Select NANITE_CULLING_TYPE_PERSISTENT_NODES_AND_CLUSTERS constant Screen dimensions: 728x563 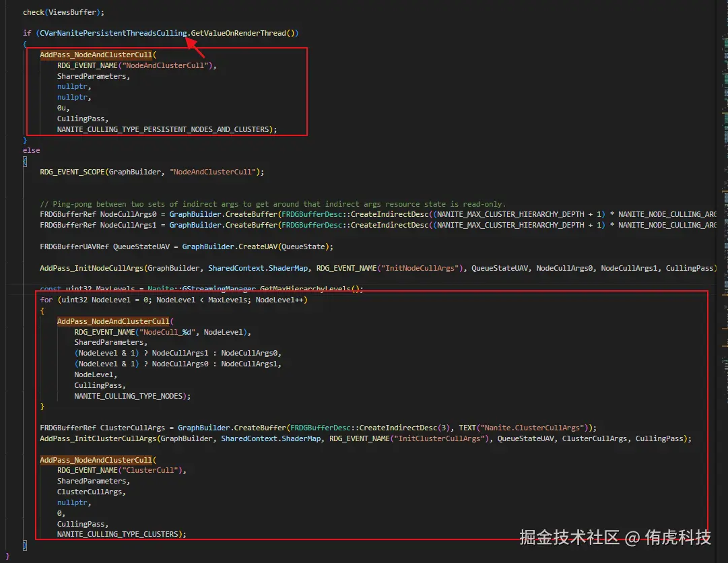pos(163,129)
